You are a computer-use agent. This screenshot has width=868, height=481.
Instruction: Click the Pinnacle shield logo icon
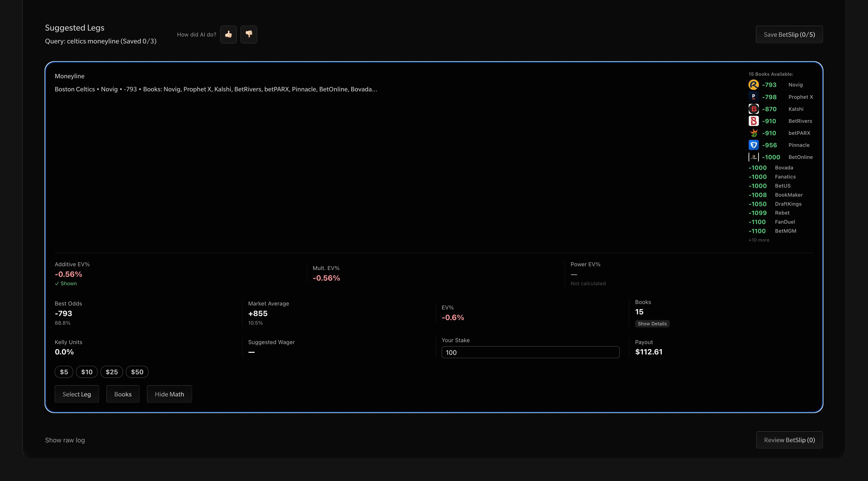pos(753,145)
